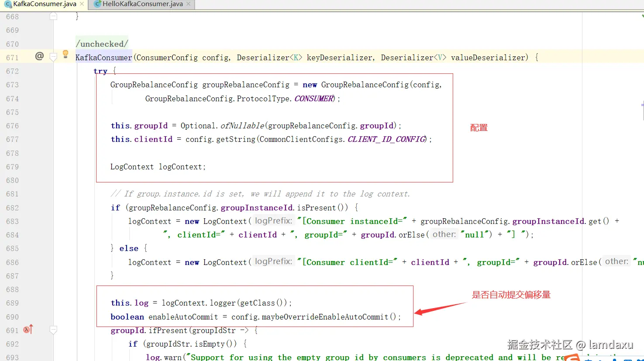Click the ifPresent call on line 691
Viewport: 644px width, 361px height.
tap(168, 330)
